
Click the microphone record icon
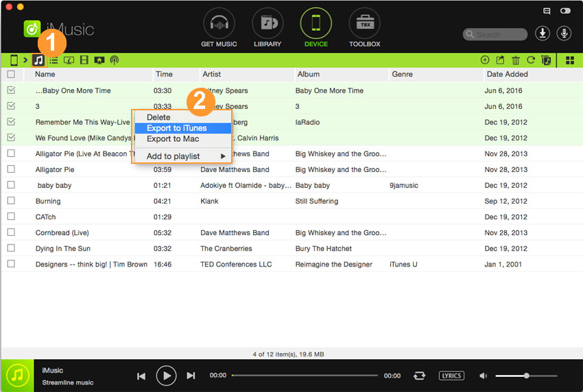coord(564,34)
